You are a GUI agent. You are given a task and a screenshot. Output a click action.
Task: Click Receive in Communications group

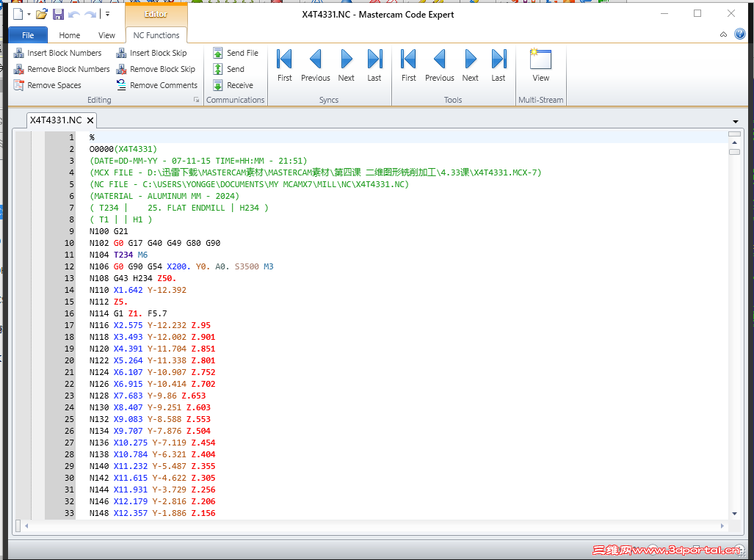tap(233, 85)
